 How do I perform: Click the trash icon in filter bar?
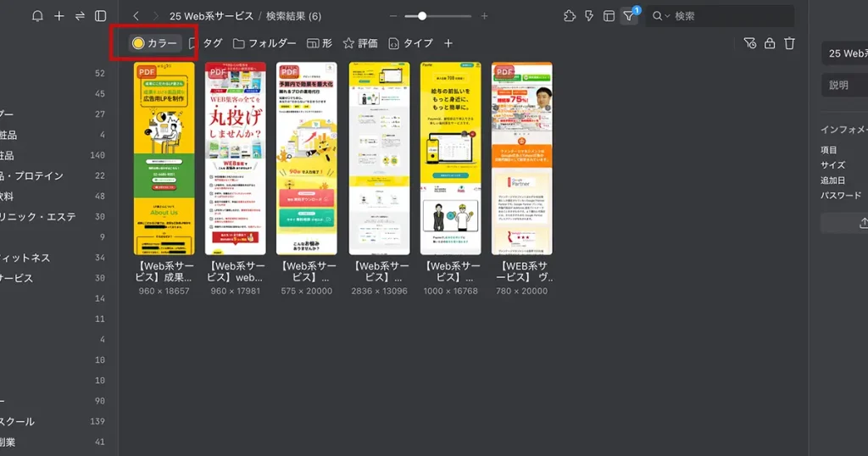789,43
